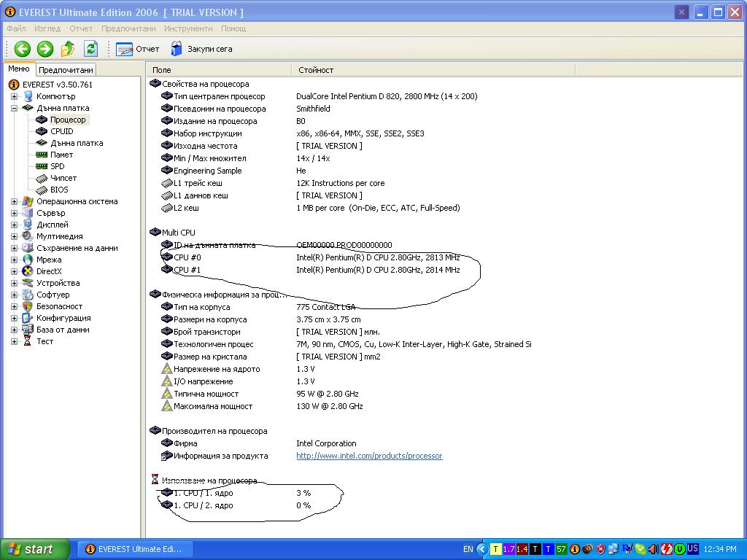Open the Файл menu
The width and height of the screenshot is (747, 560).
coord(16,28)
